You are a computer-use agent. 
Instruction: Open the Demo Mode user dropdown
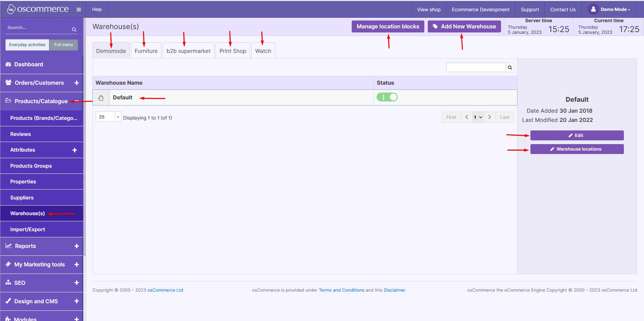tap(615, 10)
